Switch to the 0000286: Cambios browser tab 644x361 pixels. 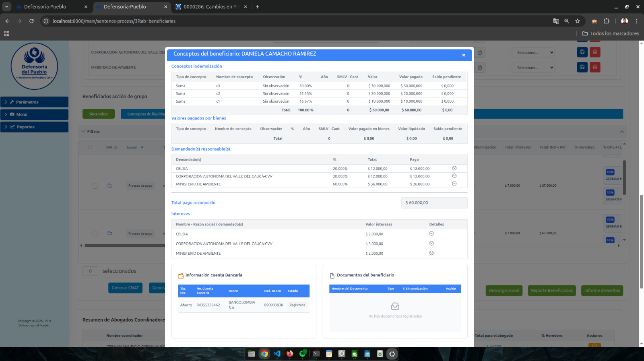click(211, 7)
